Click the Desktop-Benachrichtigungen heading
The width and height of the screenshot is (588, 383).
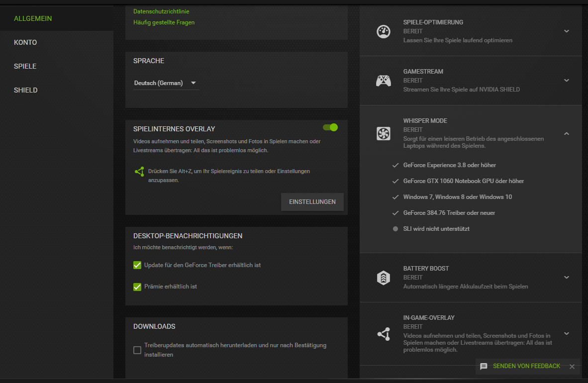[x=188, y=236]
